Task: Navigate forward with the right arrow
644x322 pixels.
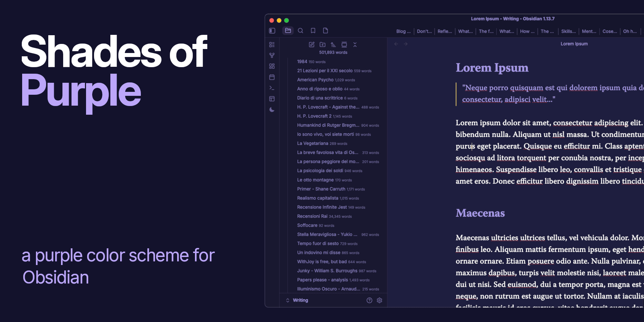Action: pyautogui.click(x=406, y=44)
